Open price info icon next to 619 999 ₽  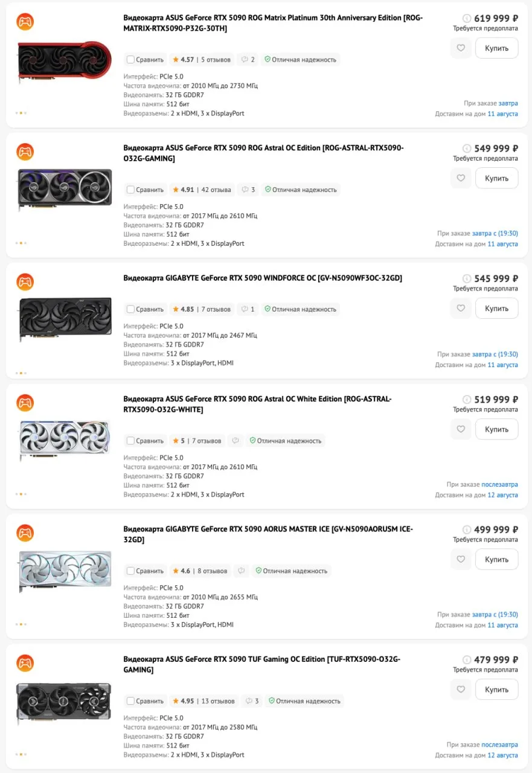point(467,19)
